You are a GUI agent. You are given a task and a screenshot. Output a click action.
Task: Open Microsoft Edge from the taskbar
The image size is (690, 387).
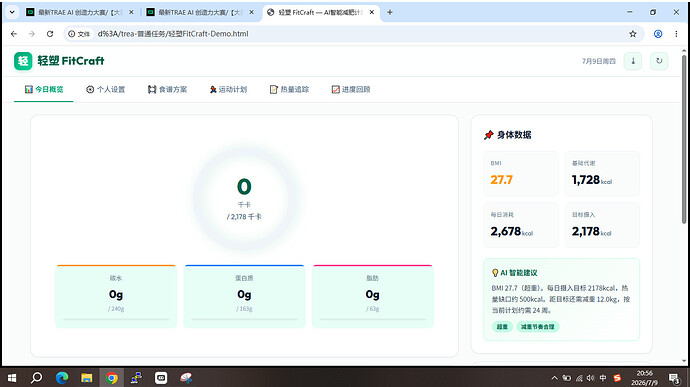[62, 378]
